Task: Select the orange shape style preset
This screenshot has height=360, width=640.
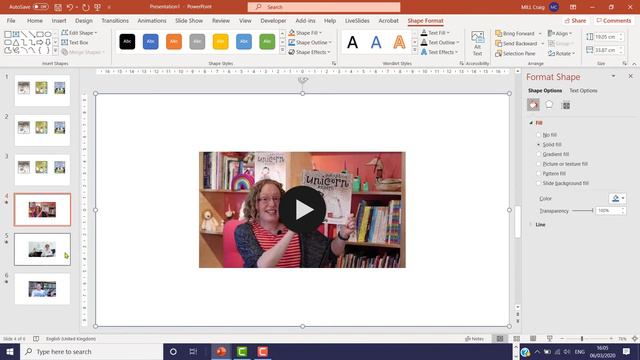Action: click(174, 41)
